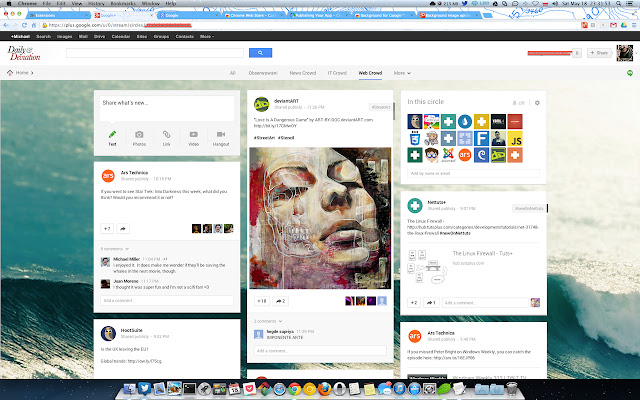
Task: Switch to the IT Crowd stream tab
Action: pos(337,73)
